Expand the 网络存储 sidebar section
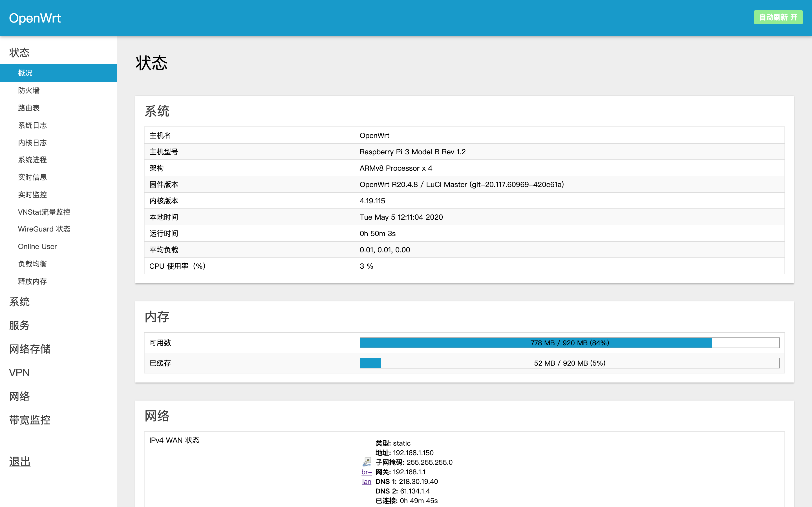 [x=30, y=349]
